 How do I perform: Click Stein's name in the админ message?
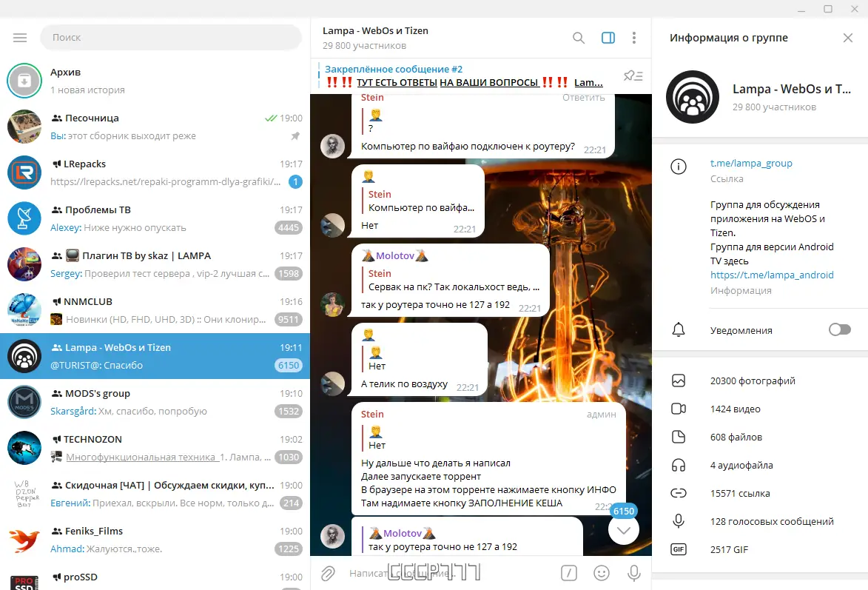(372, 414)
